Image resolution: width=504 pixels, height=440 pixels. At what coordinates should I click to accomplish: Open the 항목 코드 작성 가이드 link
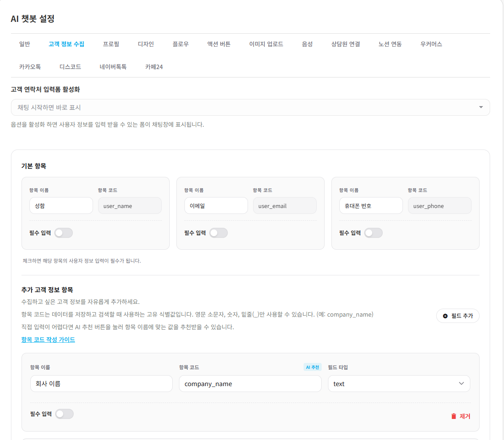pyautogui.click(x=48, y=340)
